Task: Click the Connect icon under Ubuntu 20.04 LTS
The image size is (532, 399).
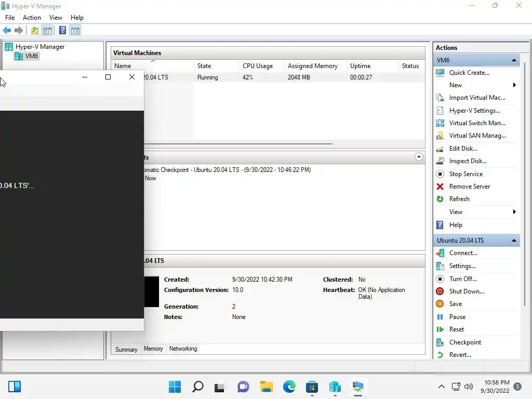Action: click(440, 253)
